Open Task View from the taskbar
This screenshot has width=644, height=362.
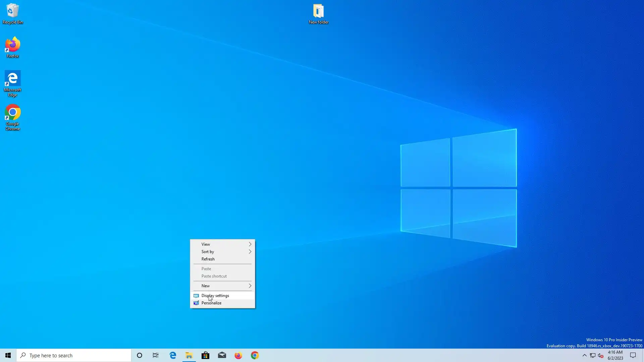tap(156, 355)
